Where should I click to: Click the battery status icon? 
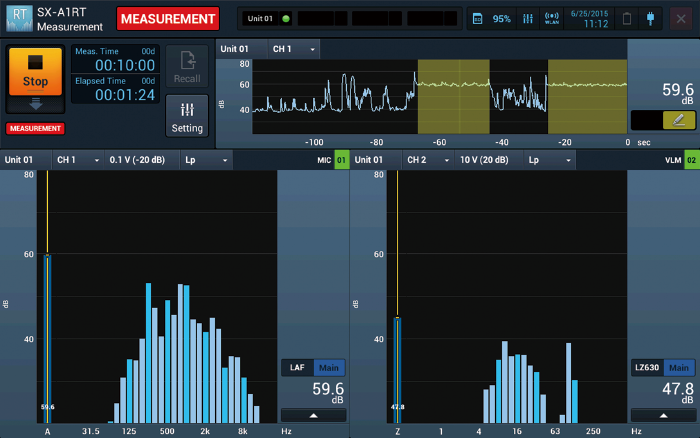click(627, 19)
